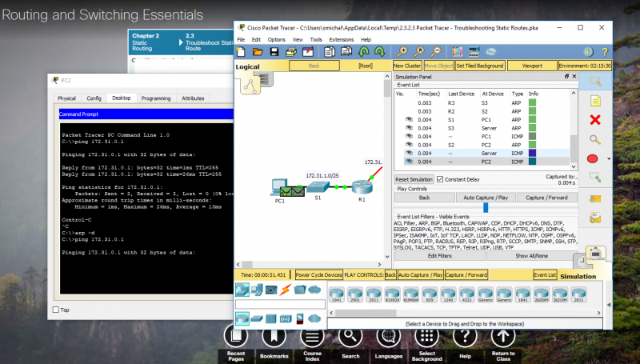Open Course Index in the bottom bar
Viewport: 640px width, 364px height.
pos(312,337)
